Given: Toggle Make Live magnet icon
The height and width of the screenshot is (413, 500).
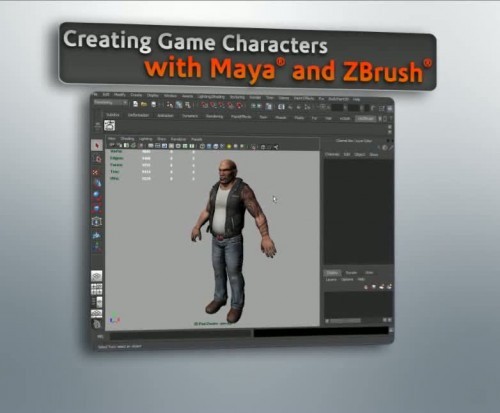Looking at the screenshot, I should coord(239,106).
